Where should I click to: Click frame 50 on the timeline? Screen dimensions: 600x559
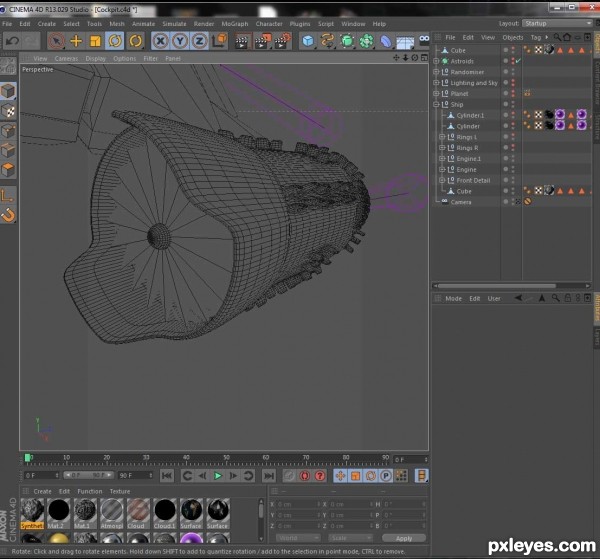point(226,459)
